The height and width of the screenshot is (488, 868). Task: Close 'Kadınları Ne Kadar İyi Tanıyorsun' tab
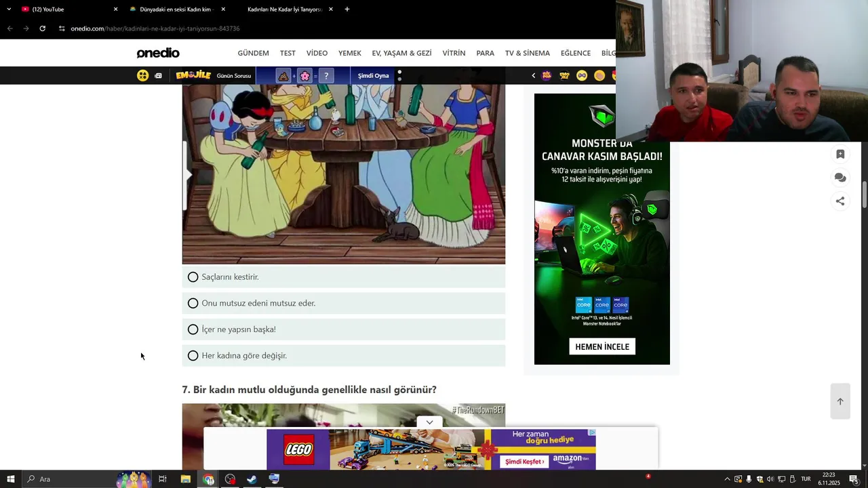coord(331,9)
